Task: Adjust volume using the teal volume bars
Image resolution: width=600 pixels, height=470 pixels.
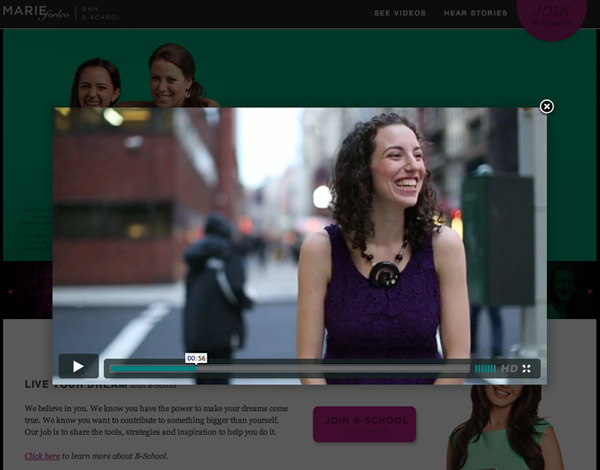Action: point(485,369)
